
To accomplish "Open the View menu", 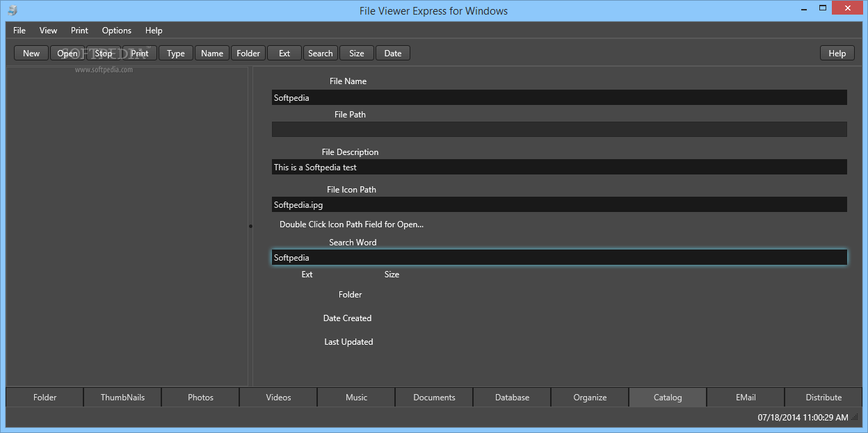I will pos(49,31).
